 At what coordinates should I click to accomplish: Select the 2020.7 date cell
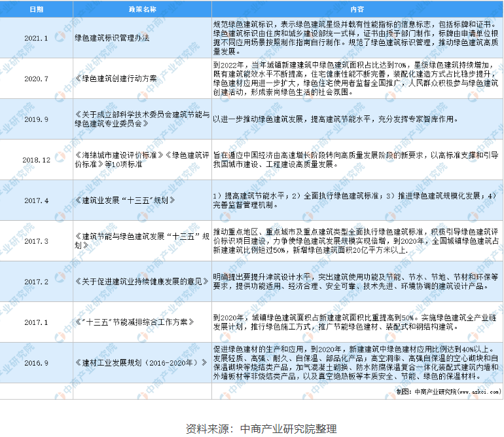click(x=37, y=79)
